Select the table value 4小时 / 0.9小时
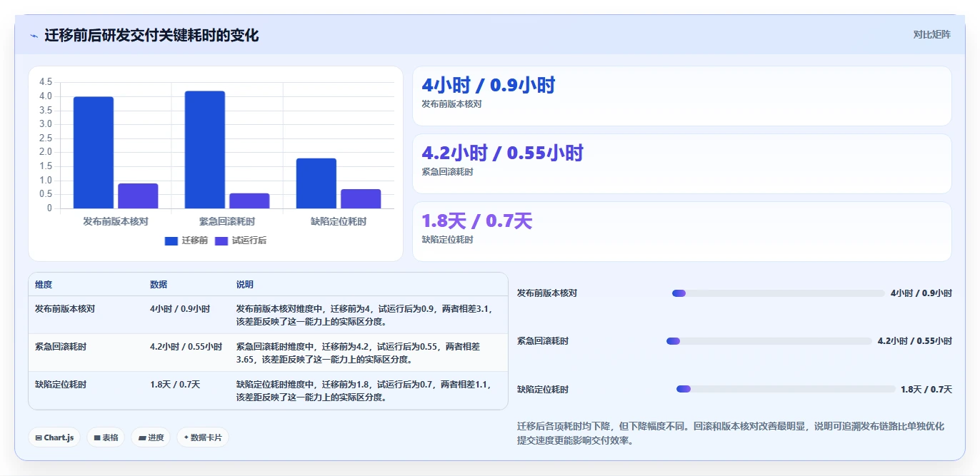The image size is (980, 476). [180, 309]
